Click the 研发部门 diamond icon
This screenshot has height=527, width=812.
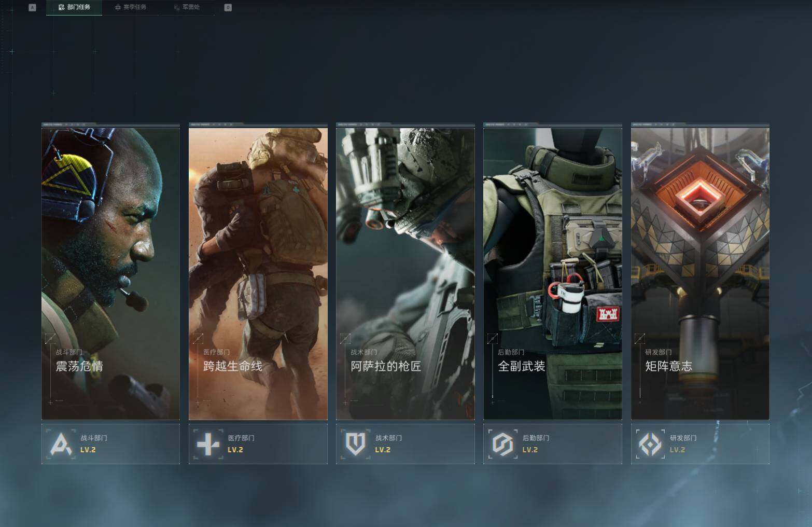tap(650, 444)
